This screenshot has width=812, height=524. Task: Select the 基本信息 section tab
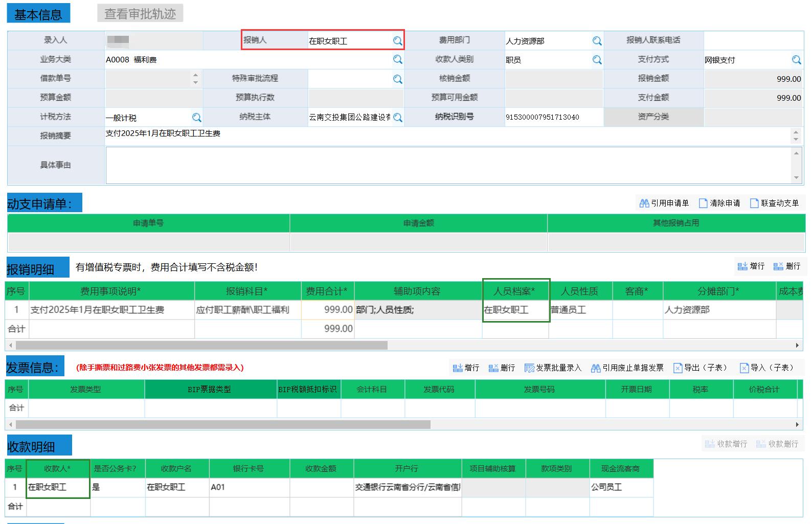38,14
